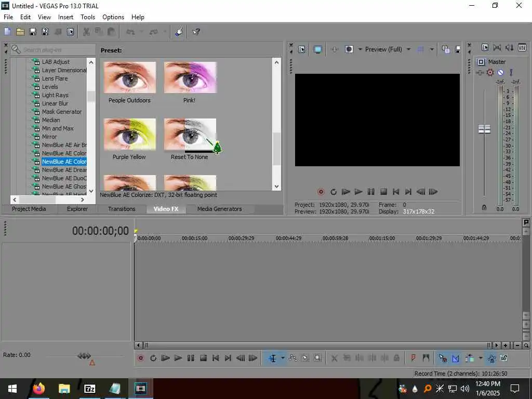Switch to the Project Media tab
Image resolution: width=532 pixels, height=399 pixels.
[29, 209]
